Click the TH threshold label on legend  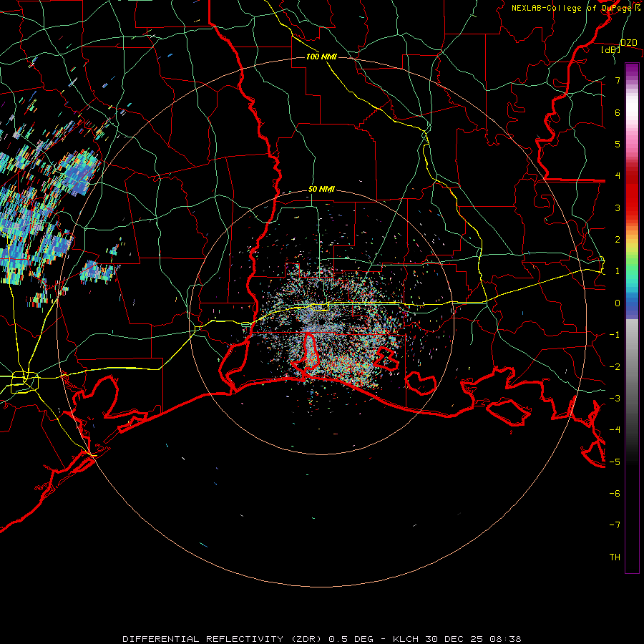coord(615,557)
